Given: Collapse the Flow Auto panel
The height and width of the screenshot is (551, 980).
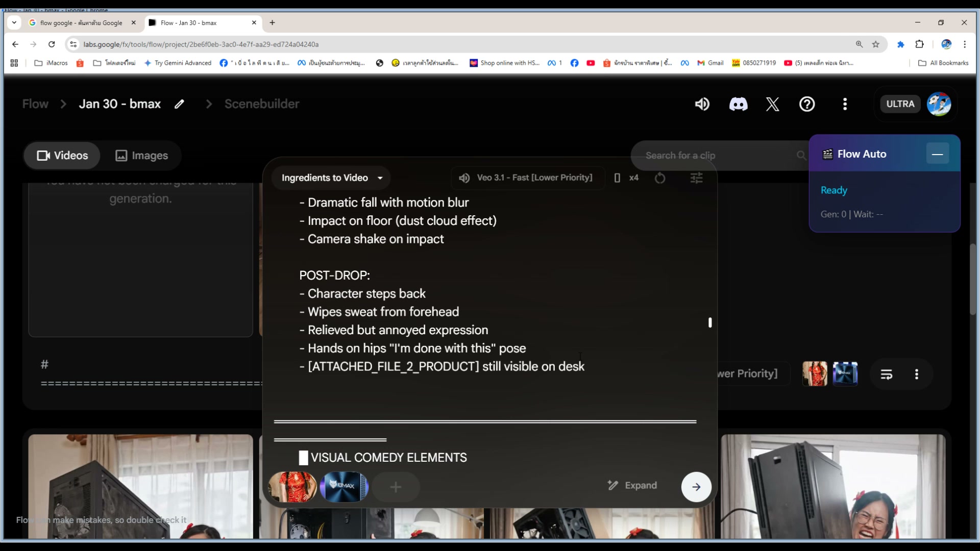Looking at the screenshot, I should pos(938,153).
